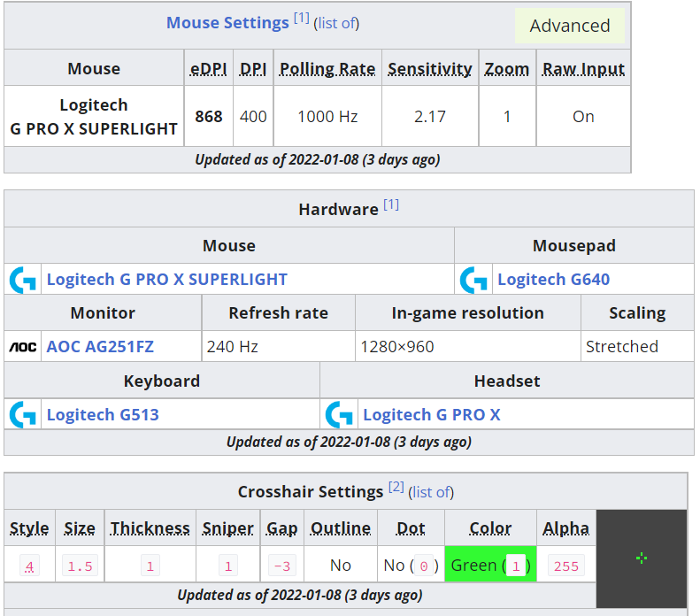Open the Crosshair Settings 'list of' link
This screenshot has width=700, height=616.
(431, 492)
